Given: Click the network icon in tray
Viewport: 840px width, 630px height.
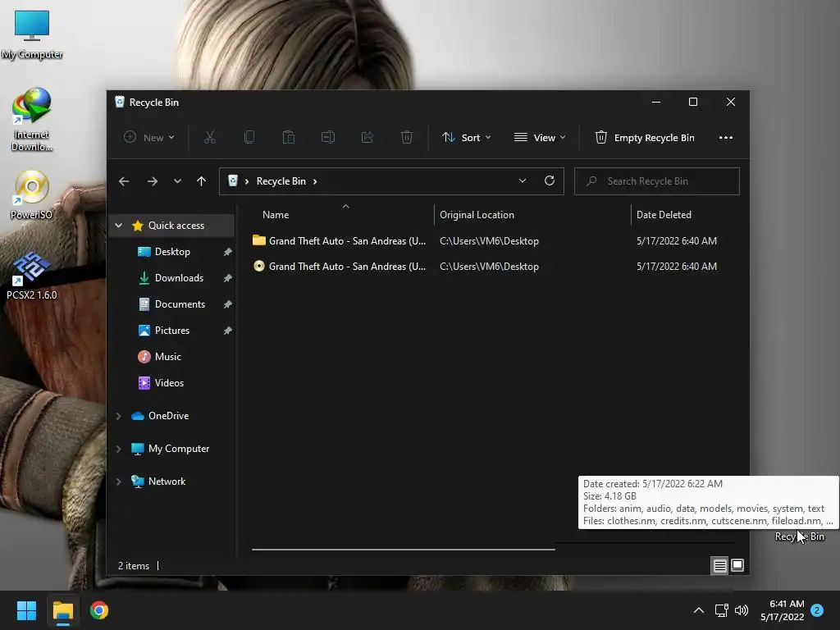Looking at the screenshot, I should [721, 610].
